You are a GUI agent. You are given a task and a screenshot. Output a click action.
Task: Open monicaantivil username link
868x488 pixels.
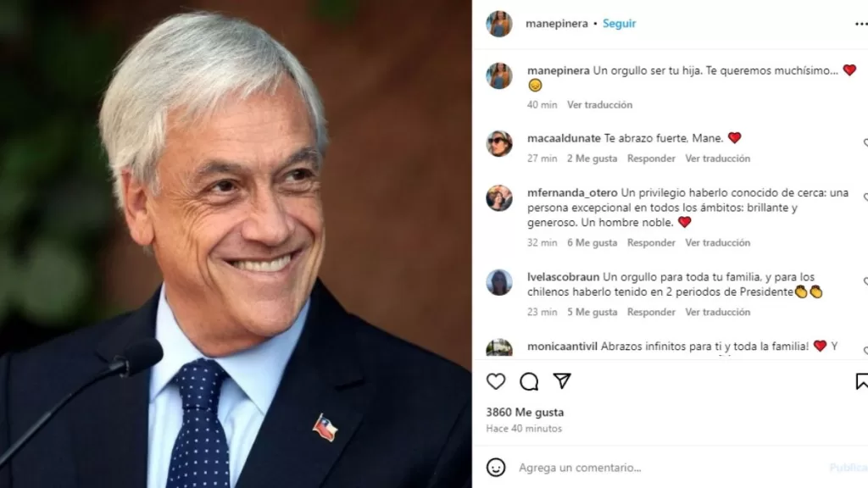coord(562,347)
